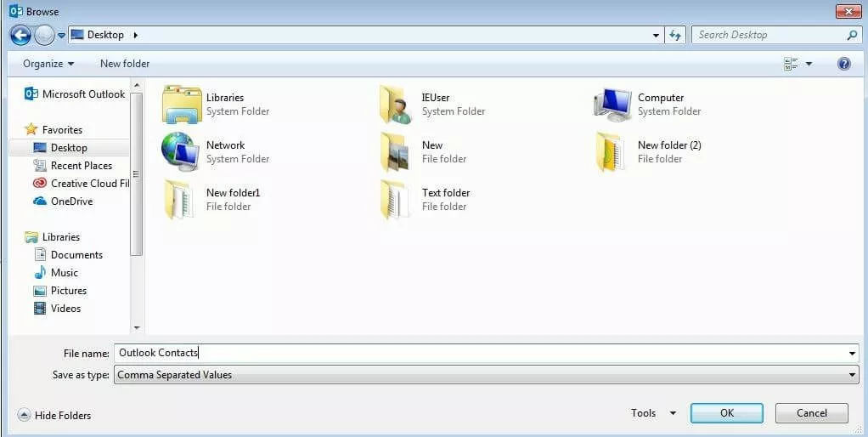Viewport: 868px width, 437px height.
Task: Open the Videos library in sidebar
Action: [57, 309]
